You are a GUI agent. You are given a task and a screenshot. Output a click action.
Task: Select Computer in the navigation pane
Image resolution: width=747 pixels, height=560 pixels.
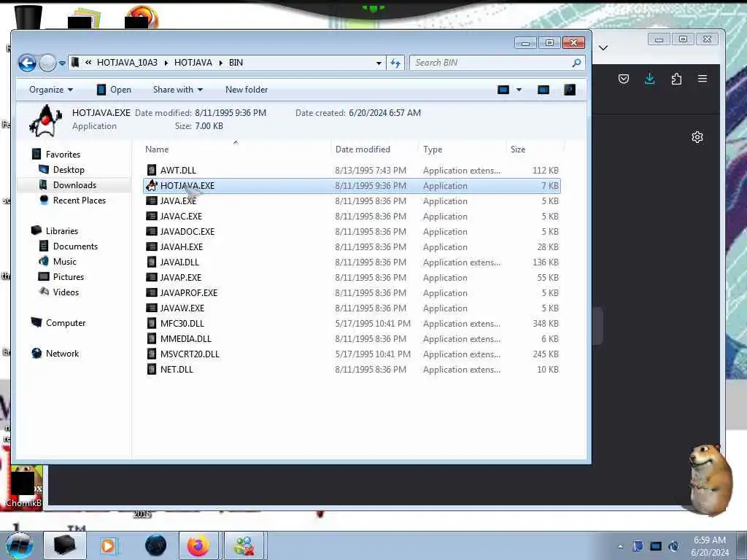(66, 323)
